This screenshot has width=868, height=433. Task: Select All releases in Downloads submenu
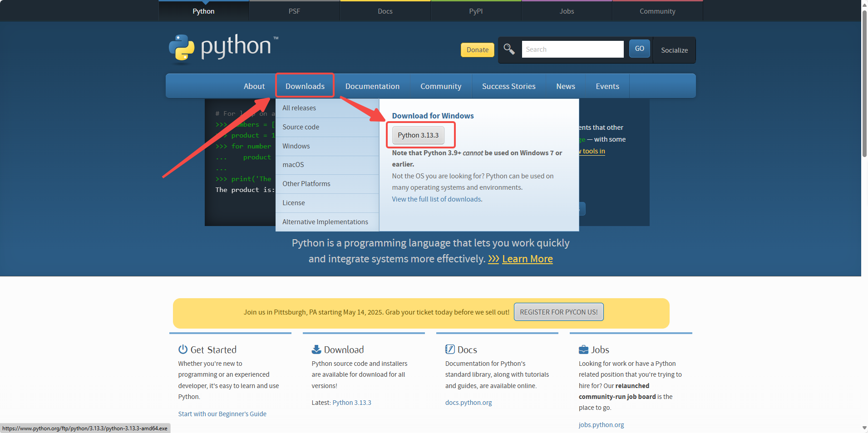[x=327, y=108]
